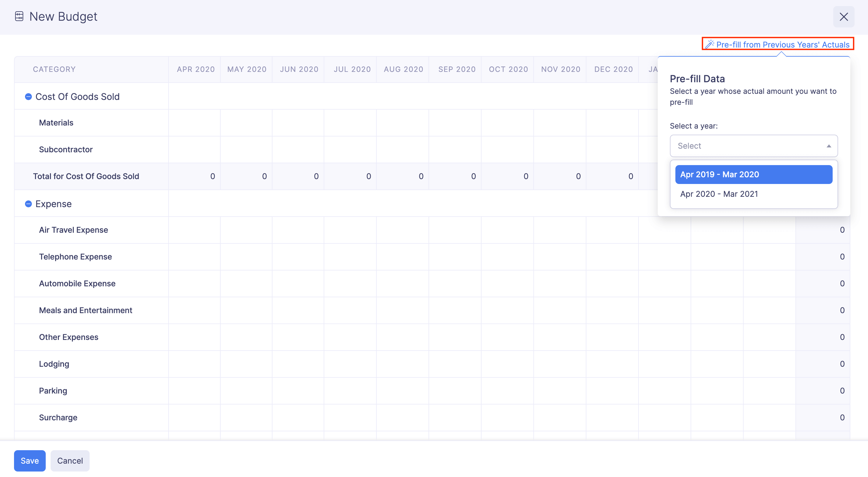Image resolution: width=868 pixels, height=477 pixels.
Task: Collapse the Cost Of Goods Sold section
Action: 28,97
